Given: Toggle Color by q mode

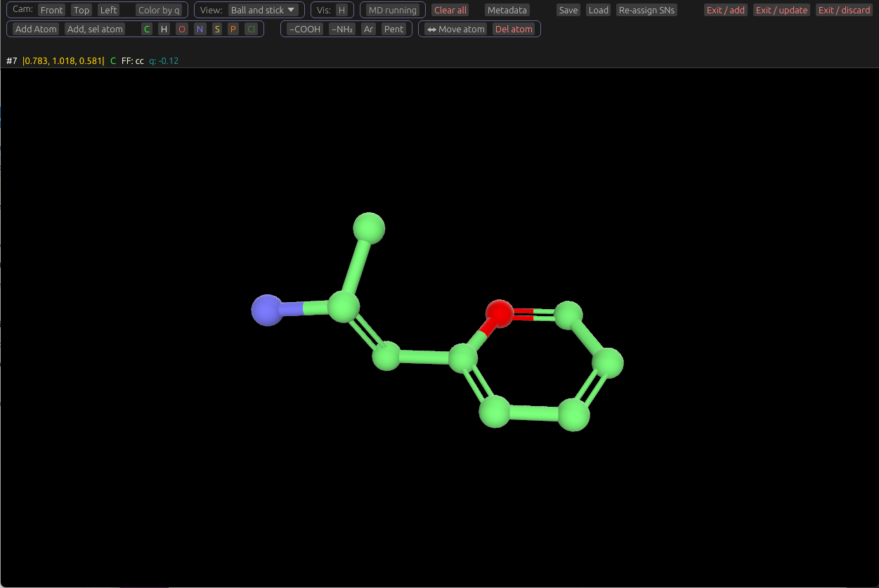Looking at the screenshot, I should pyautogui.click(x=159, y=11).
